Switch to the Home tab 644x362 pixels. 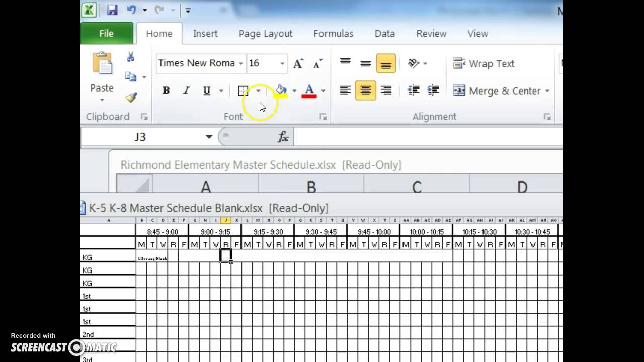(159, 34)
